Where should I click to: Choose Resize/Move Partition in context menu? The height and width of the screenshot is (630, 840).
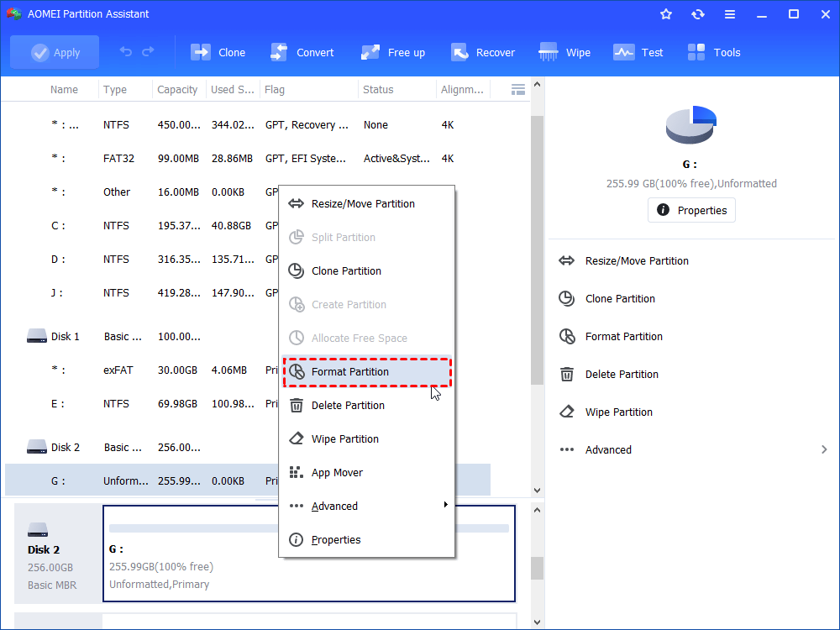click(x=367, y=203)
